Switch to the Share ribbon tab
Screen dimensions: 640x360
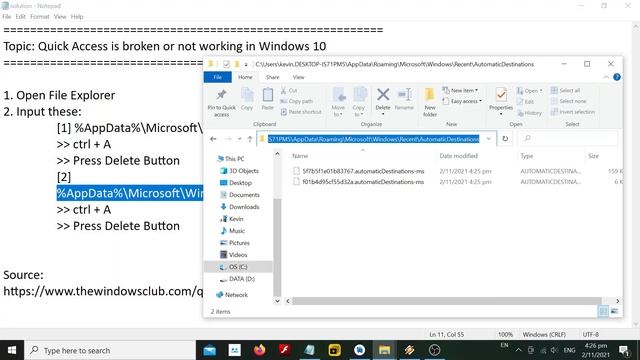[x=272, y=77]
